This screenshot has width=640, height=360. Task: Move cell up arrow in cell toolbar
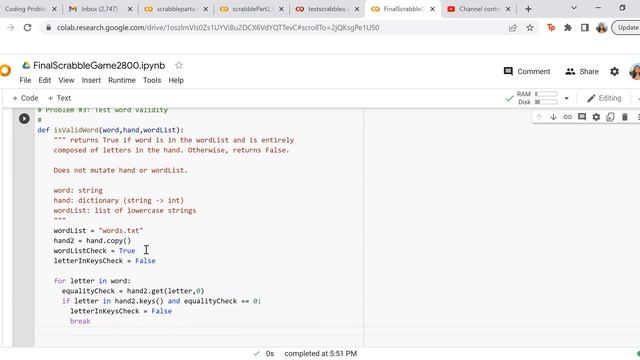(x=539, y=117)
